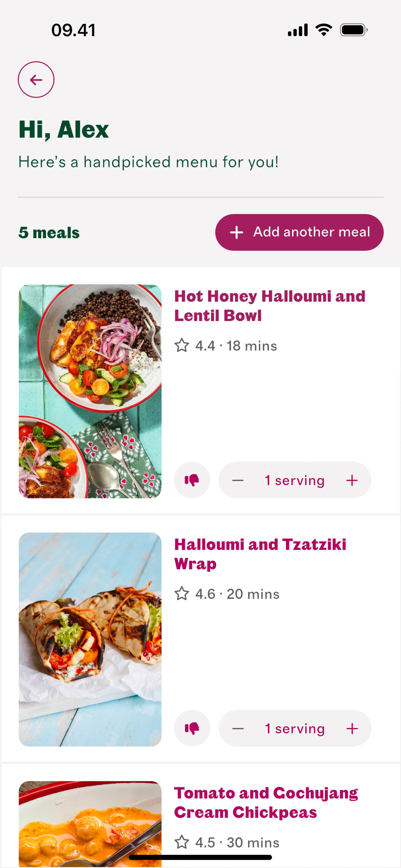
Task: Tap the cellular signal bars icon
Action: 297,30
